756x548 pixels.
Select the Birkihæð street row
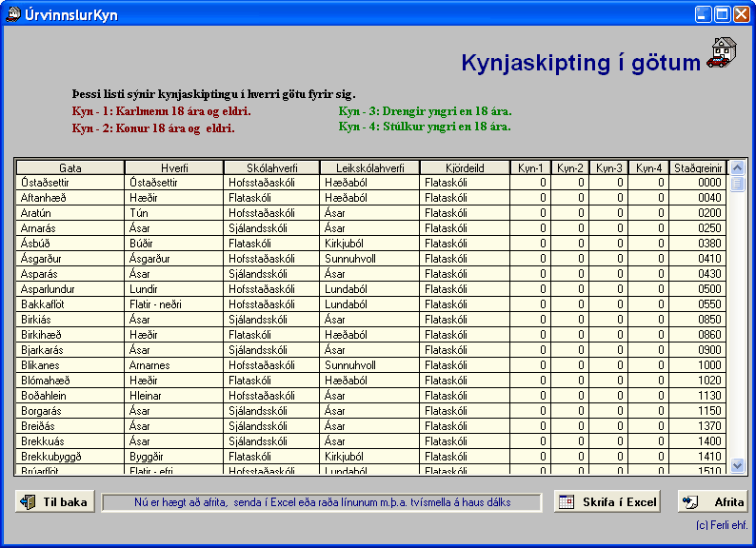pyautogui.click(x=371, y=335)
